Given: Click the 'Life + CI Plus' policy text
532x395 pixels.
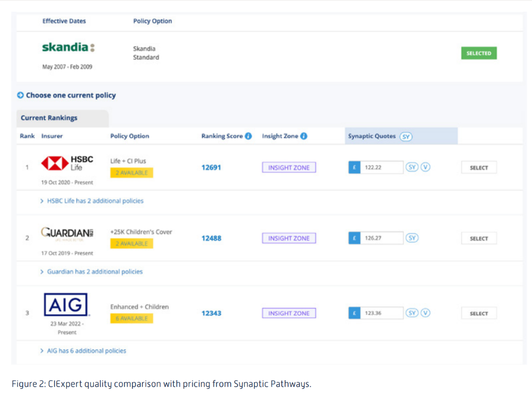Looking at the screenshot, I should 128,161.
